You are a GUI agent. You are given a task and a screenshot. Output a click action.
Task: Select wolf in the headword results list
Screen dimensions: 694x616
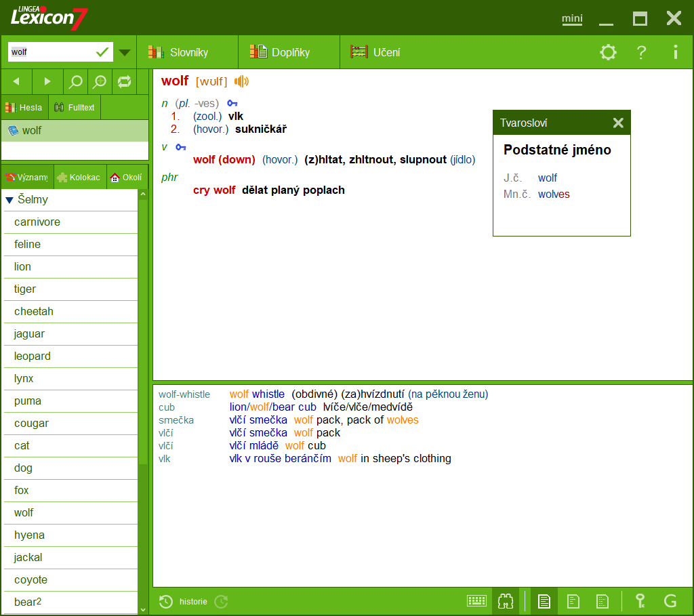click(75, 131)
